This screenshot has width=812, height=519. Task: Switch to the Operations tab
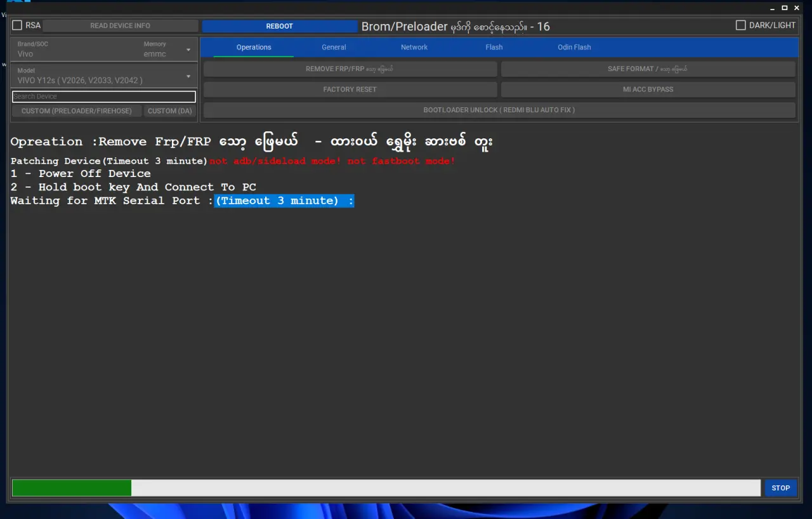pos(254,48)
